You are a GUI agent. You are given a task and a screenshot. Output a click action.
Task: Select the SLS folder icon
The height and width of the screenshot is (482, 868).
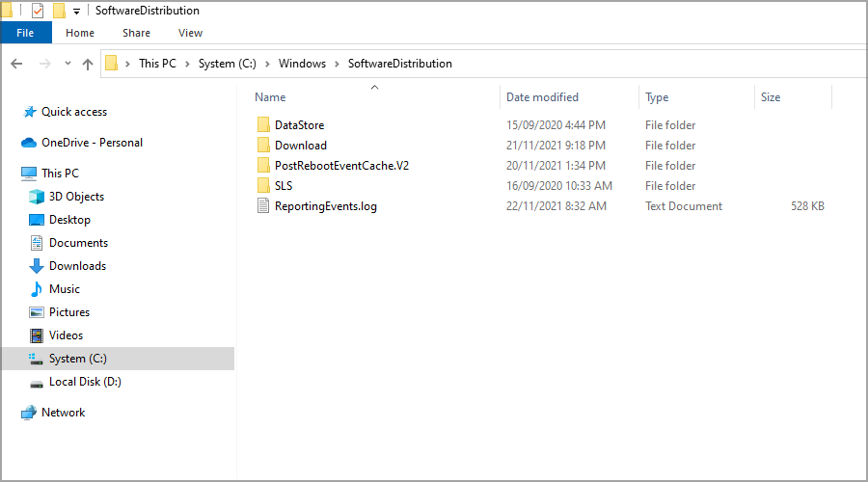(x=263, y=185)
